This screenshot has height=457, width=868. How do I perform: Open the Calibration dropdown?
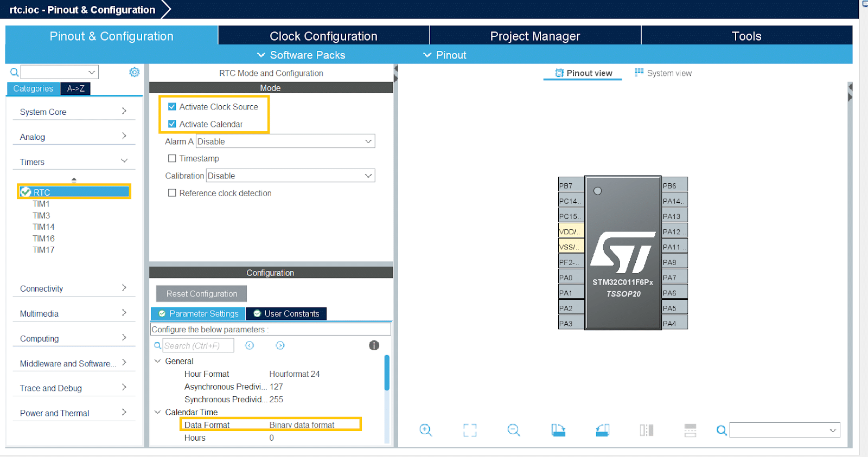click(x=290, y=176)
